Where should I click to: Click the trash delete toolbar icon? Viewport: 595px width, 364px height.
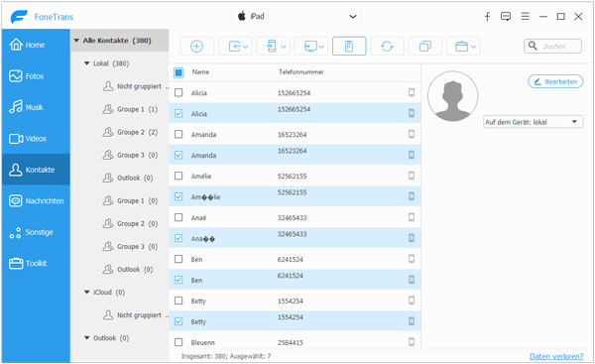click(349, 47)
